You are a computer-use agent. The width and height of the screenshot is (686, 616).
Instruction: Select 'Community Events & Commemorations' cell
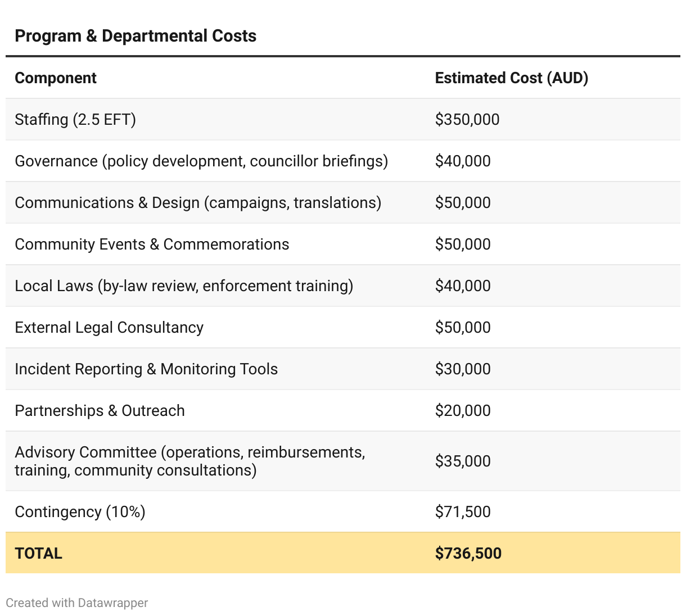[152, 244]
